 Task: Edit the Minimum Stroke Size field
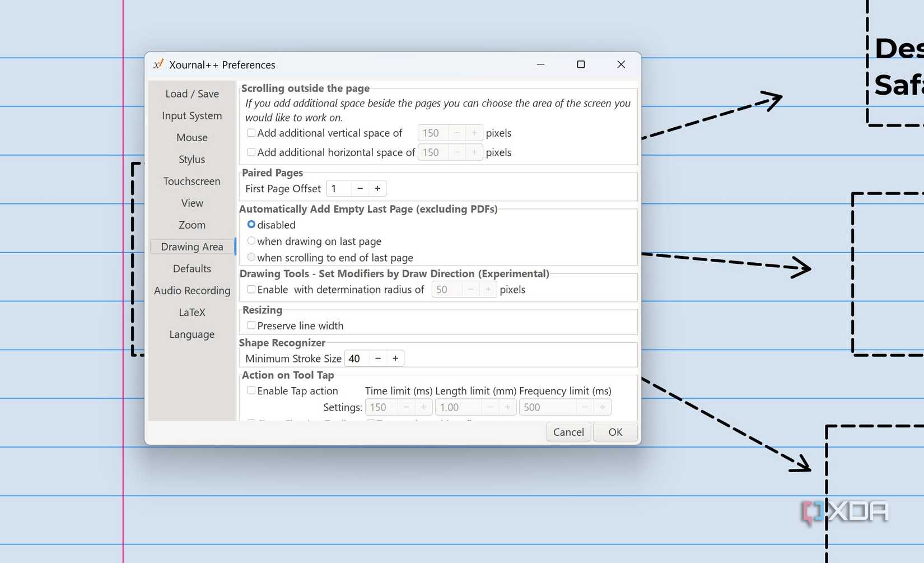pos(355,358)
